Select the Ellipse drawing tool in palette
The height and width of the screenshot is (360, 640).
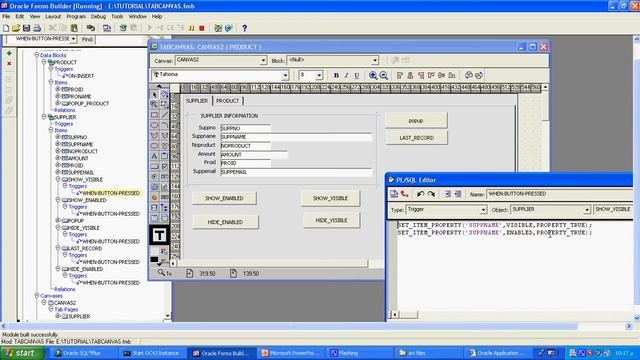[x=154, y=125]
